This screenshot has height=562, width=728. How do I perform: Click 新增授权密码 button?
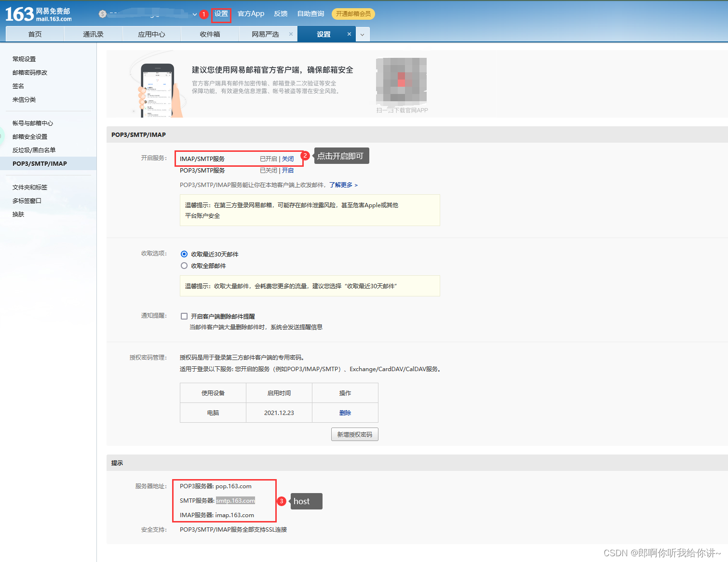point(355,434)
